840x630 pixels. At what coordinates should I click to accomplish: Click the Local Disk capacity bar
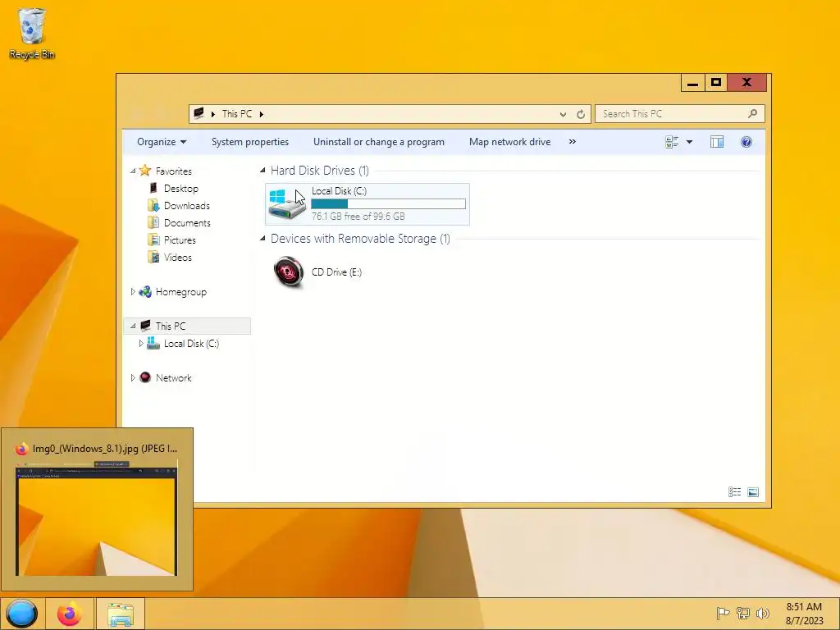point(388,203)
